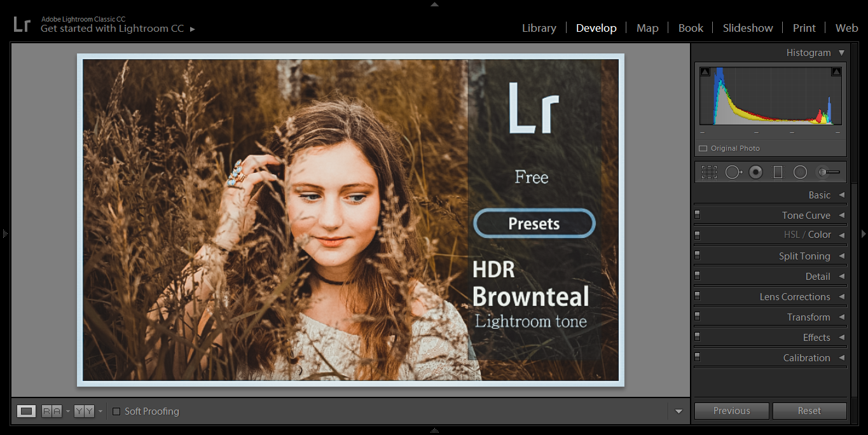868x435 pixels.
Task: Expand the HSL / Color panel triangle
Action: 841,235
